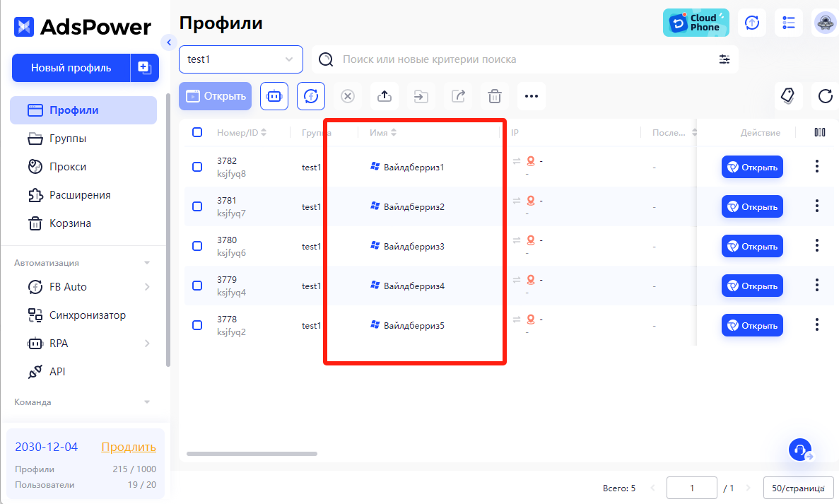
Task: Click the FB Auto toolbar icon
Action: pos(311,96)
